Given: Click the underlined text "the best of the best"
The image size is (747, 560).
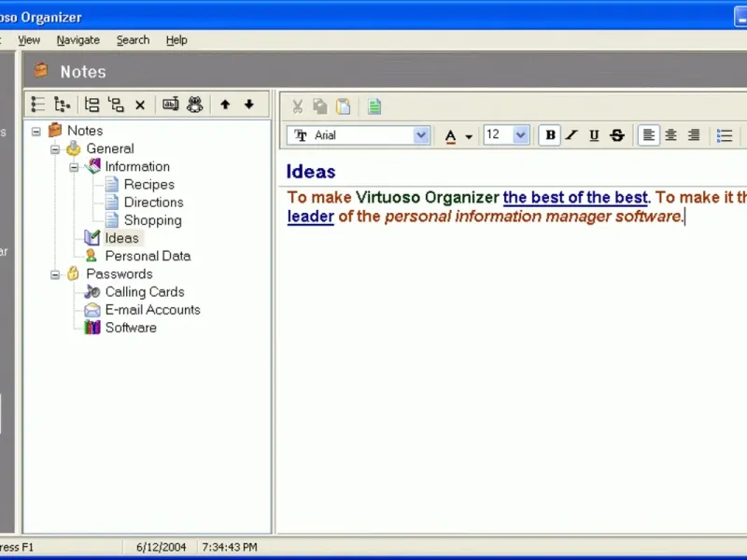Looking at the screenshot, I should coord(575,197).
